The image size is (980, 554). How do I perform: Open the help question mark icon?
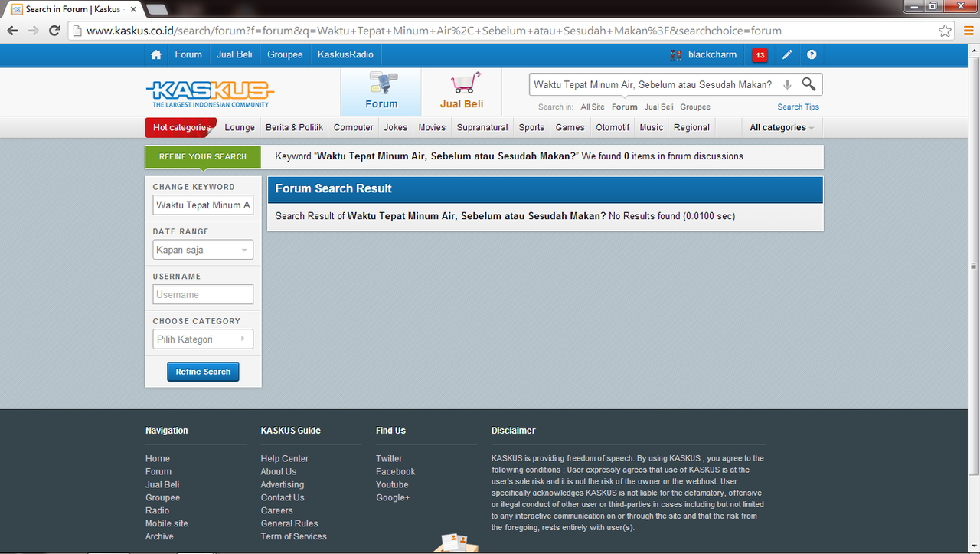(x=812, y=55)
